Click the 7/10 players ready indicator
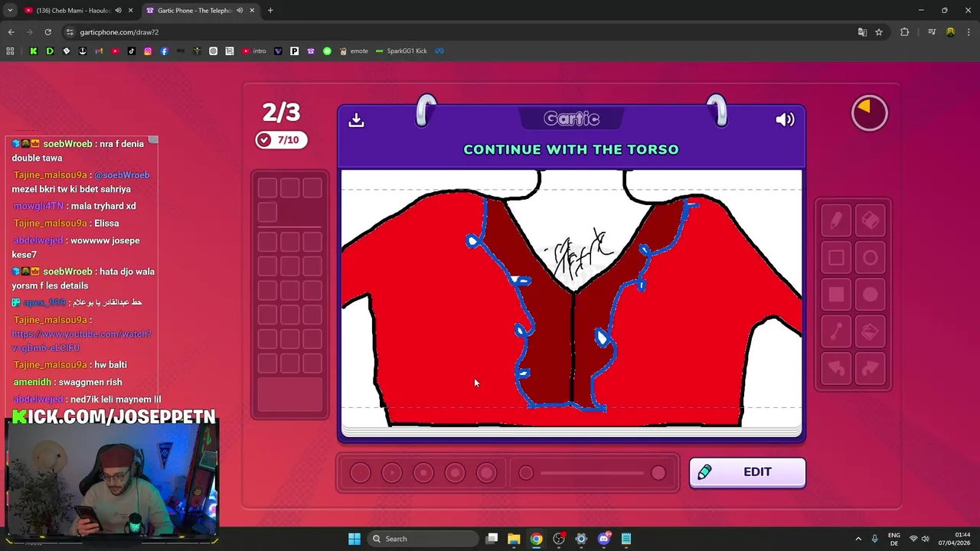This screenshot has height=551, width=980. pos(282,140)
